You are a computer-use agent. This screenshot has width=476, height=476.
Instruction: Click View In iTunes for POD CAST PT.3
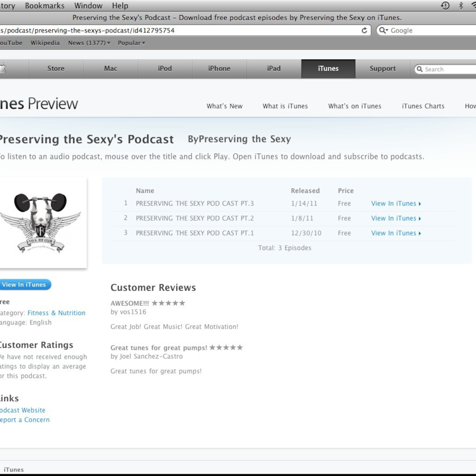point(396,204)
